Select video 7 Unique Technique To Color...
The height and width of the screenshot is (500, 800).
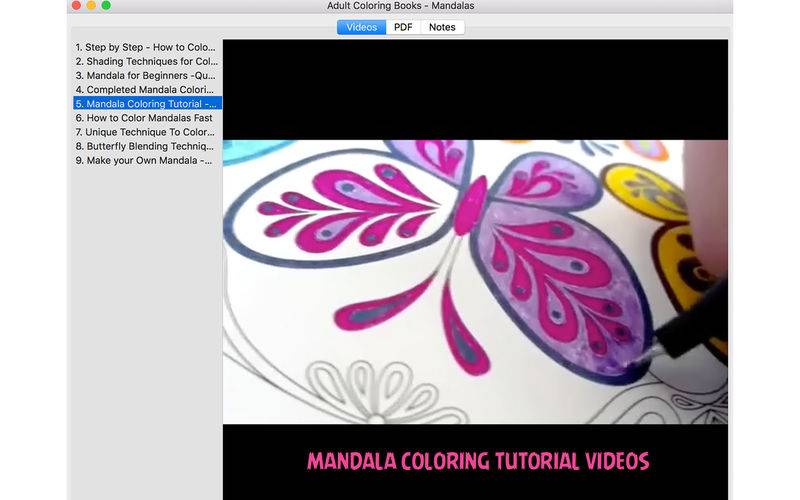coord(147,132)
